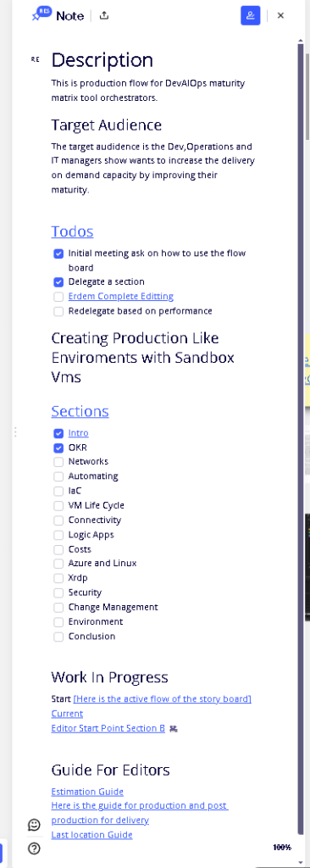Click the 100% zoom indicator
This screenshot has height=868, width=310.
click(282, 848)
